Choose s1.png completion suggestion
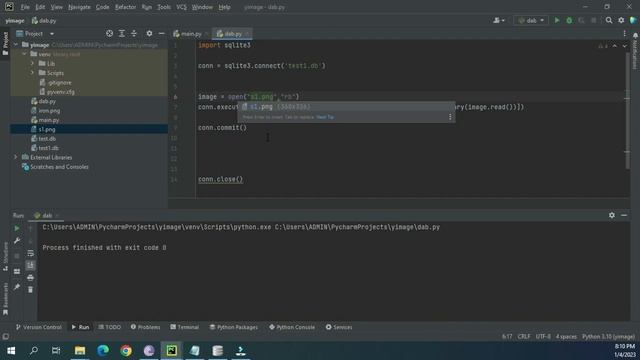This screenshot has width=640, height=360. click(x=346, y=107)
